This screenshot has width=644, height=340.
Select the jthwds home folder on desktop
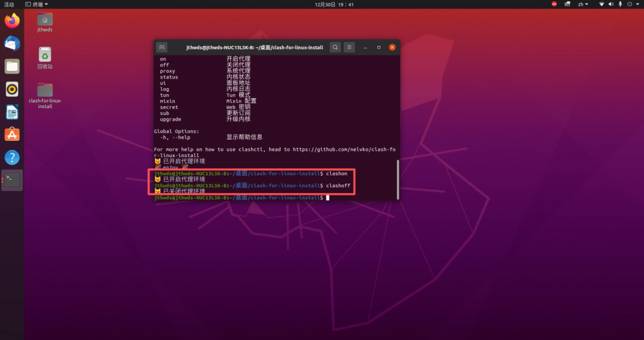click(x=45, y=22)
